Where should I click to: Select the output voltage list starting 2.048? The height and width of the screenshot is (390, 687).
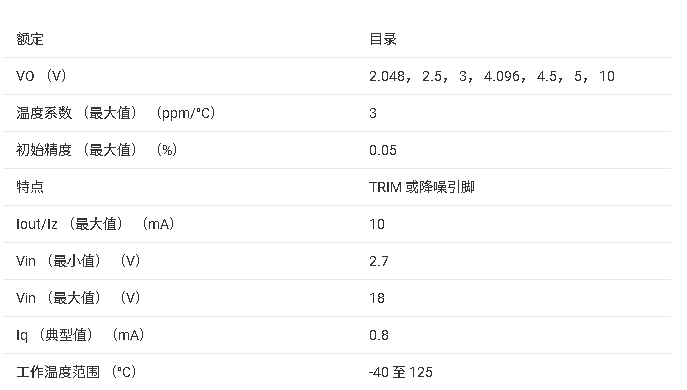click(492, 76)
